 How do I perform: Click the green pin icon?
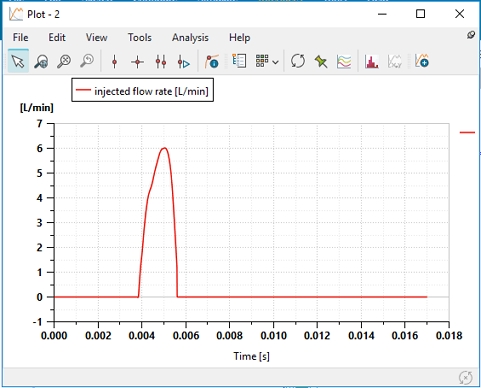tap(321, 62)
